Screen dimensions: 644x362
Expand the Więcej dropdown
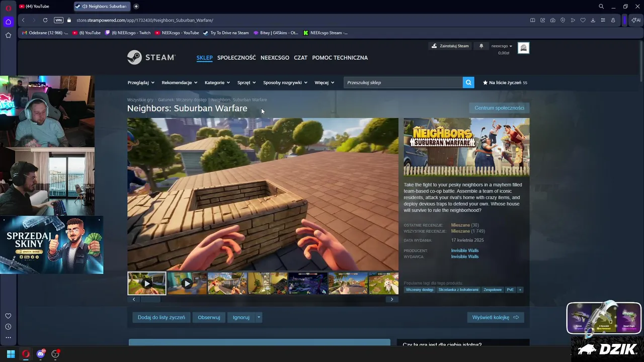(325, 82)
